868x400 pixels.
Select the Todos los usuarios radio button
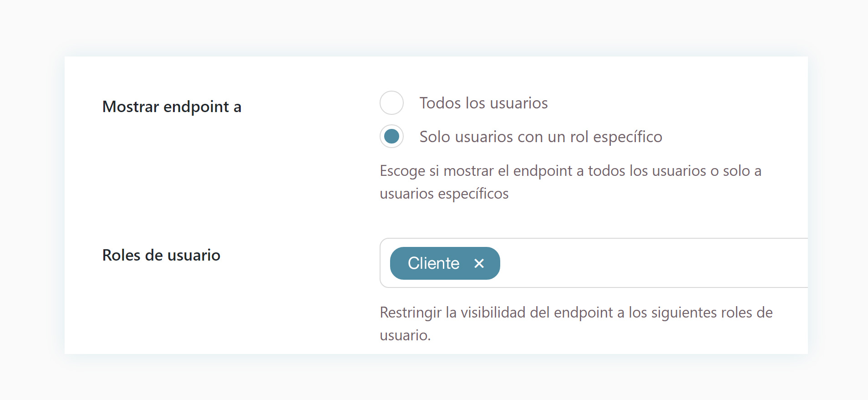[x=391, y=103]
